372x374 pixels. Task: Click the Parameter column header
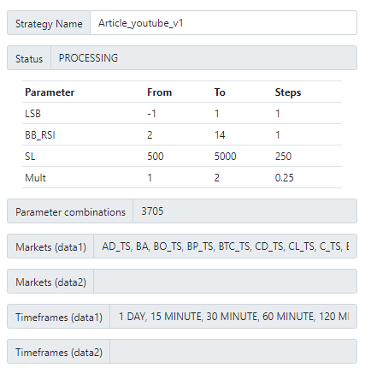tap(50, 92)
